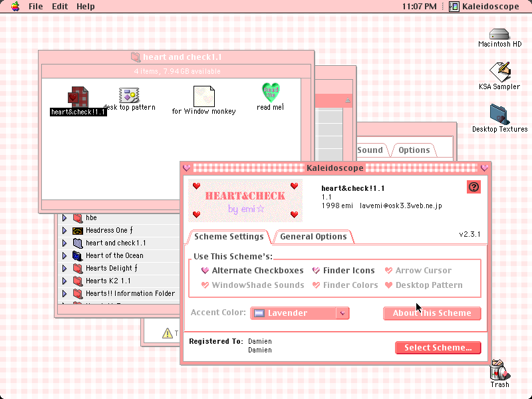Select the for Window monkey document icon
This screenshot has width=532, height=399.
pos(204,96)
